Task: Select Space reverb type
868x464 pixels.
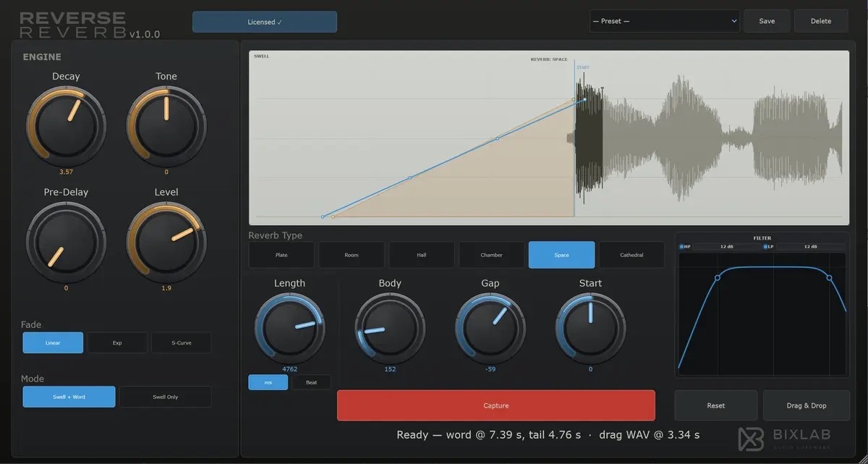Action: 562,255
